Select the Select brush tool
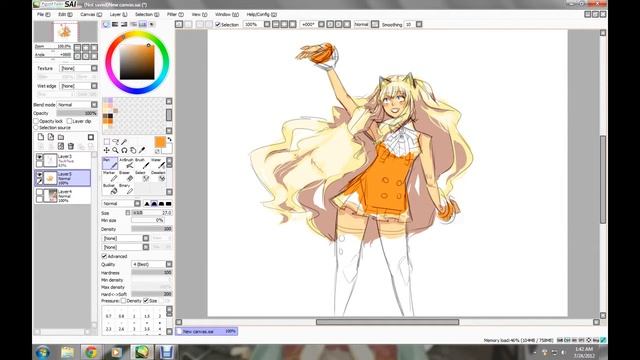This screenshot has height=360, width=640. coord(142,176)
